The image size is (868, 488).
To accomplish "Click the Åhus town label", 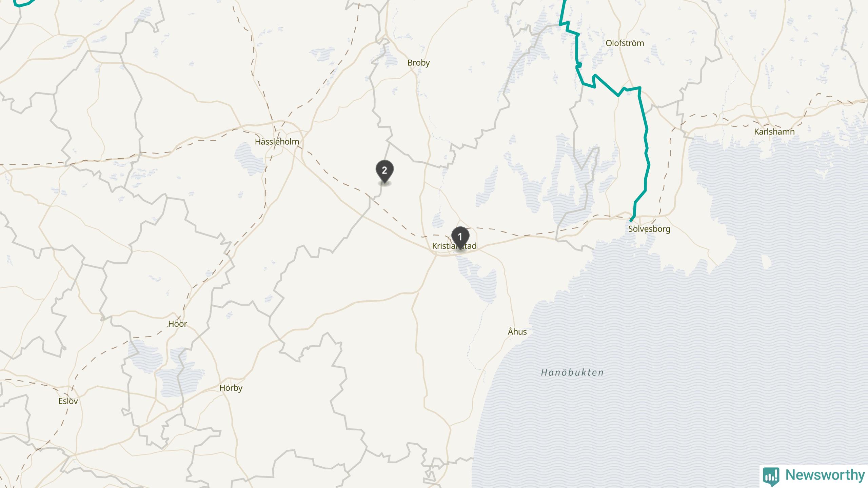I will (x=517, y=331).
